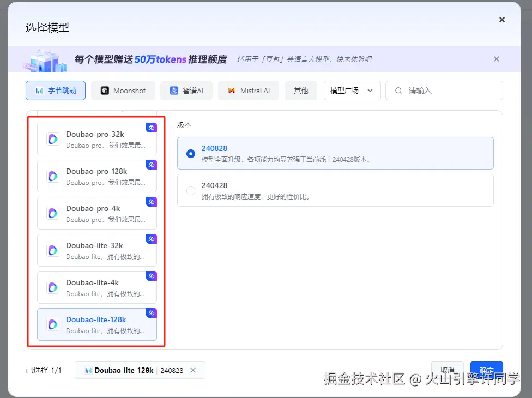532x398 pixels.
Task: Click the 免 badge on Doubao-lite-4k
Action: (x=152, y=276)
